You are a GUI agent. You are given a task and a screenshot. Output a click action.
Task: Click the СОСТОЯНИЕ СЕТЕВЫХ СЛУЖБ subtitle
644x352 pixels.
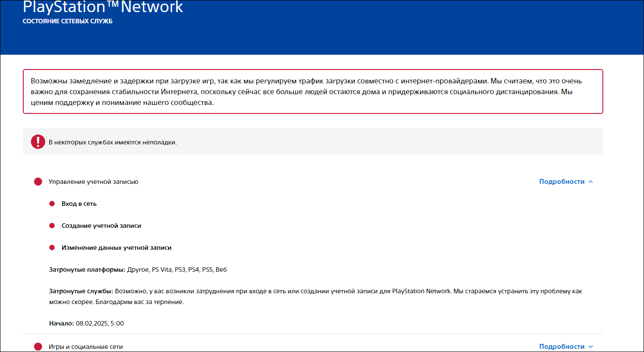(x=68, y=21)
